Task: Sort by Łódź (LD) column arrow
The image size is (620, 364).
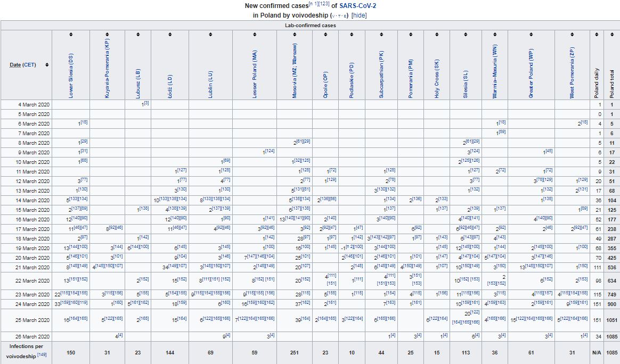Action: click(170, 35)
